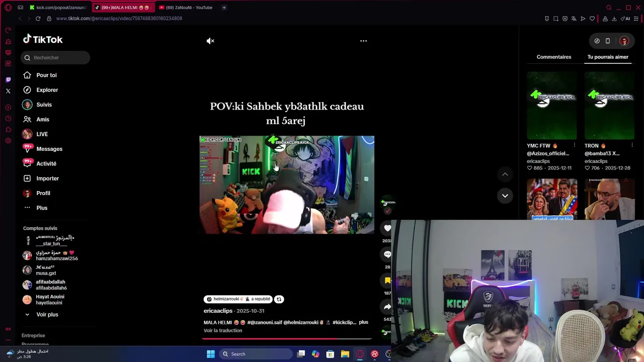Open the Opera AI assistant button

(626, 19)
